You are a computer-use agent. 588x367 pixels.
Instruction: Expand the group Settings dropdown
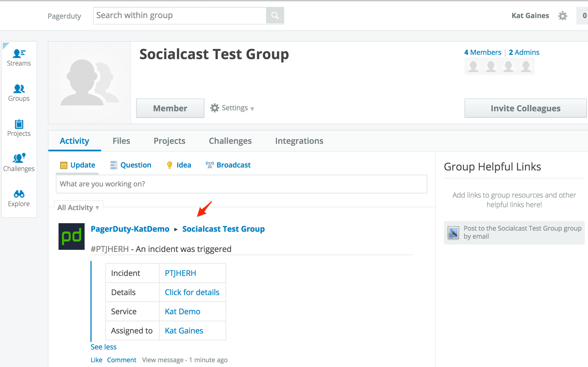click(232, 108)
